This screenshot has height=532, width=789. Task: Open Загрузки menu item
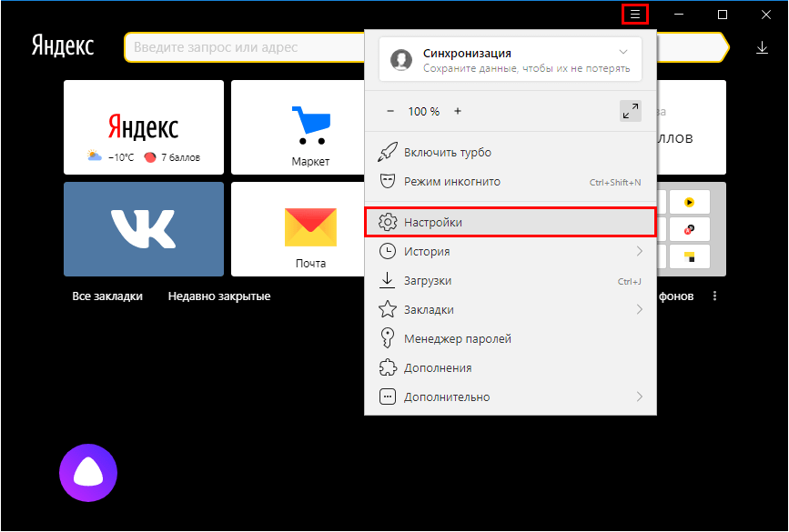511,281
